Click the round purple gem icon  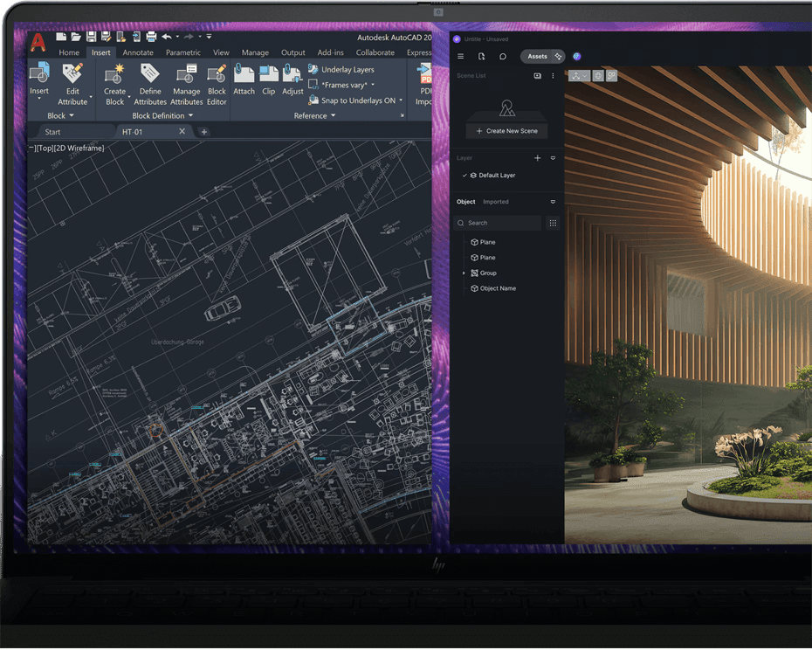(x=576, y=56)
